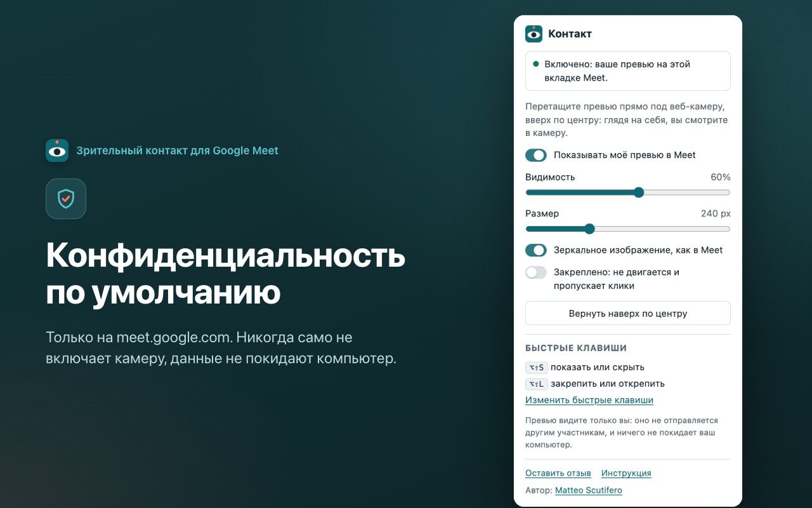Click the Превью видите только вы privacy note
This screenshot has height=508, width=812.
pyautogui.click(x=622, y=432)
